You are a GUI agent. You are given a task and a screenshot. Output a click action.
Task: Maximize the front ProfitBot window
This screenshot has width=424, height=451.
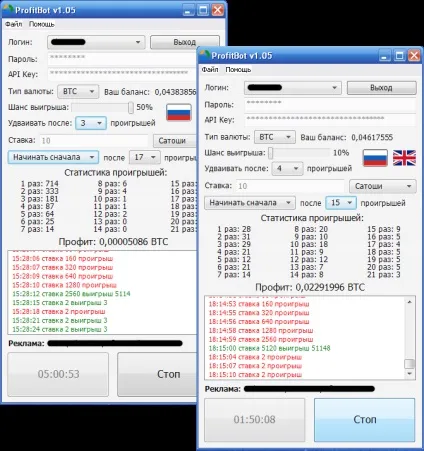[x=399, y=55]
